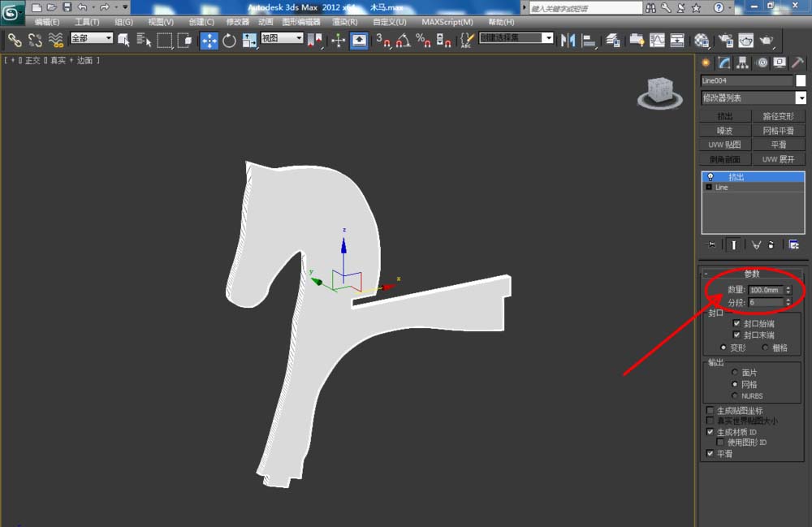The height and width of the screenshot is (527, 812).
Task: Save the scene with the floppy icon
Action: click(x=67, y=7)
